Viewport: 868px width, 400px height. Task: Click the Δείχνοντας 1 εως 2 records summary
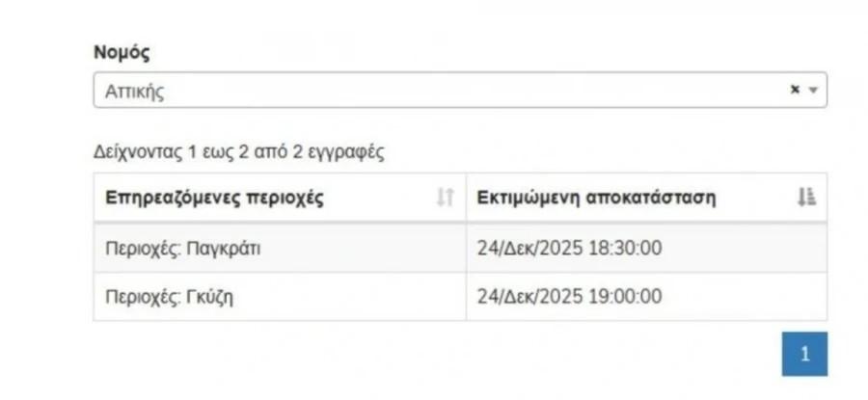pos(239,151)
